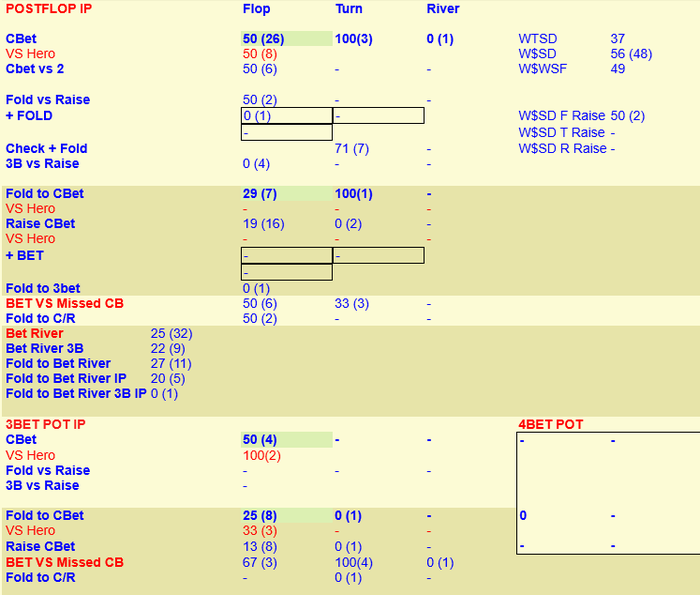Click the 4BET POT heading
The height and width of the screenshot is (595, 700).
tap(550, 424)
